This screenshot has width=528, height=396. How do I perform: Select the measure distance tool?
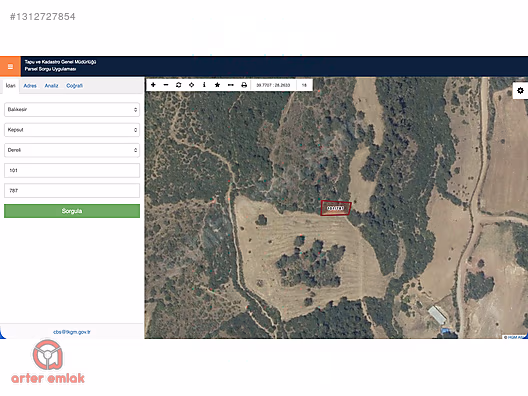point(231,85)
